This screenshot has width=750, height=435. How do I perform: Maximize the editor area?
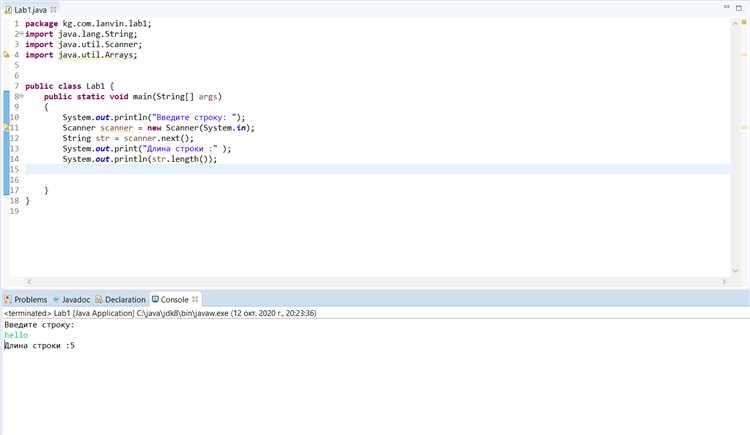739,8
